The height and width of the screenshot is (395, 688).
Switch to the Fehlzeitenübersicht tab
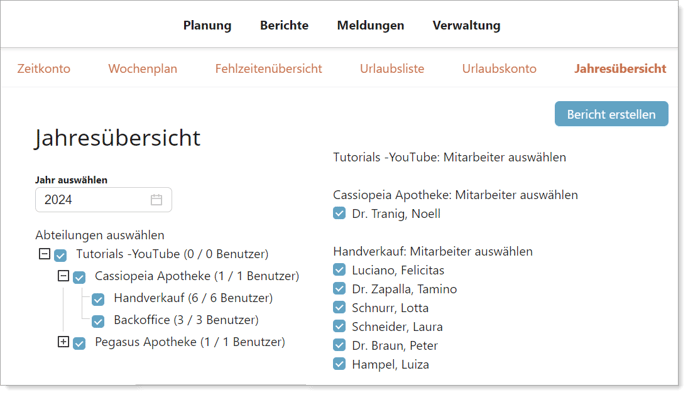[x=269, y=68]
